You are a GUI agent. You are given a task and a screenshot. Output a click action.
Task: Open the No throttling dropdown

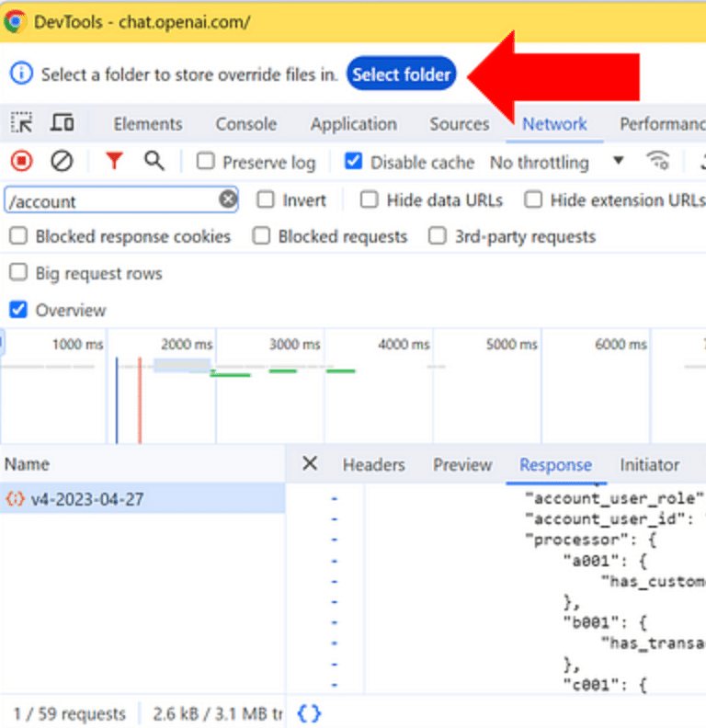pyautogui.click(x=556, y=163)
